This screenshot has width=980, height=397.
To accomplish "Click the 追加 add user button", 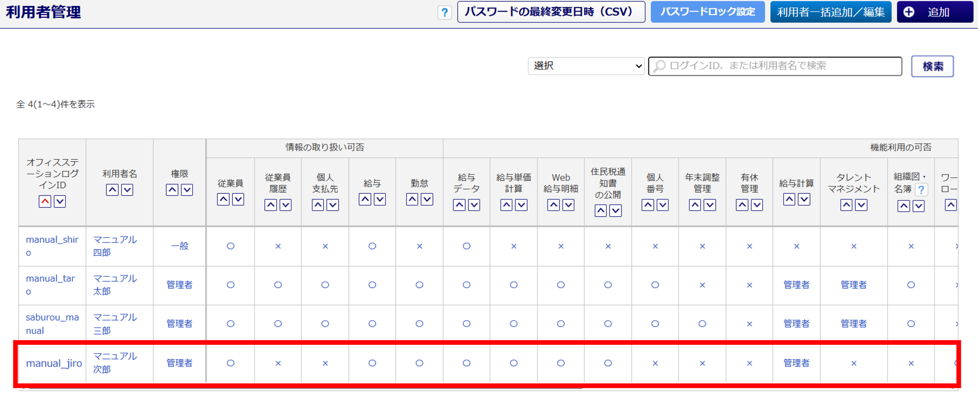I will [x=934, y=12].
